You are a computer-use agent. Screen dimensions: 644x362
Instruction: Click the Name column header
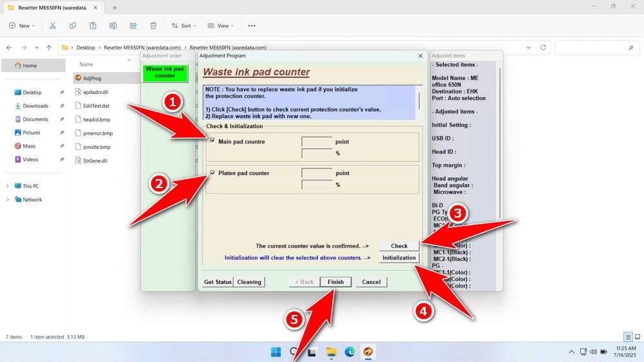coord(86,64)
